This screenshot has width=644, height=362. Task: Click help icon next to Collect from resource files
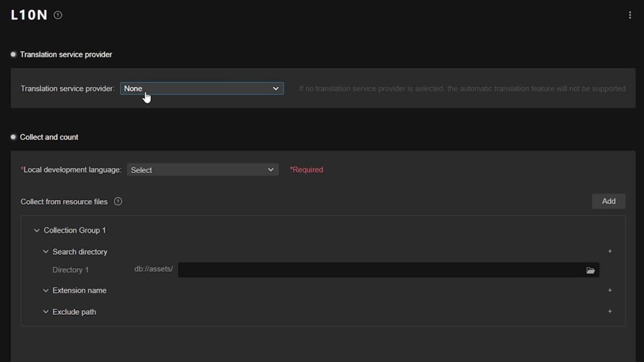click(118, 201)
